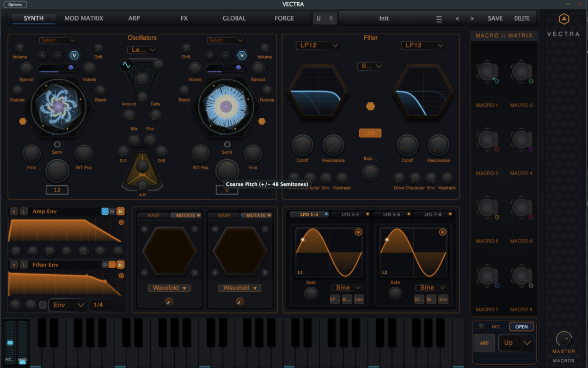
Task: Click the left oscillator Semi value field
Action: tap(57, 190)
